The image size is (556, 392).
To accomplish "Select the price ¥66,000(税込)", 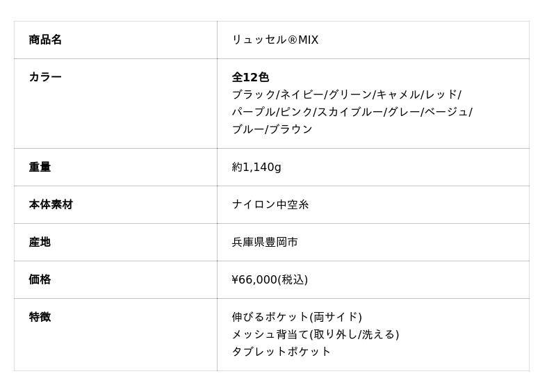I will click(270, 279).
